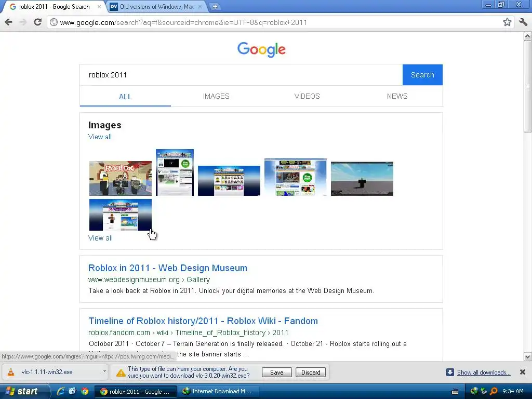Click the VLC cone icon in downloads bar

pos(11,372)
